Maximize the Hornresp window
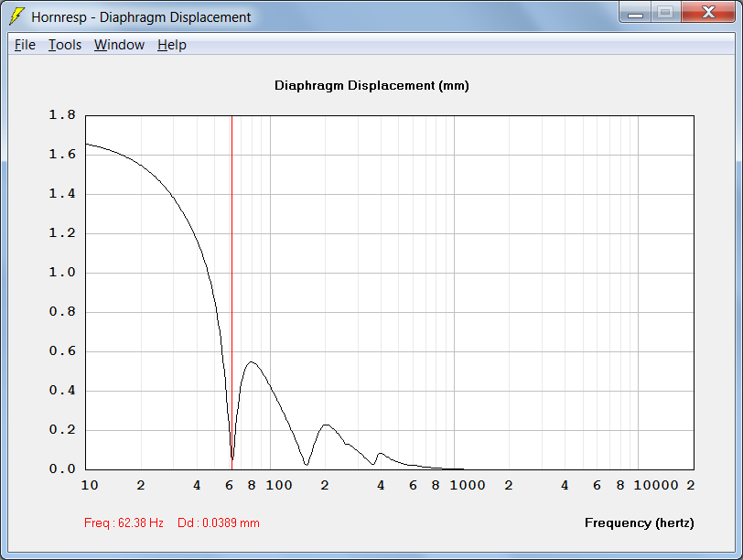Image resolution: width=743 pixels, height=560 pixels. click(666, 12)
